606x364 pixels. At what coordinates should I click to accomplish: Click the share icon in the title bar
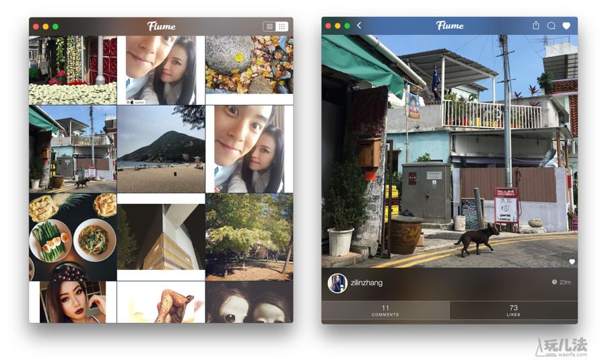pyautogui.click(x=536, y=26)
